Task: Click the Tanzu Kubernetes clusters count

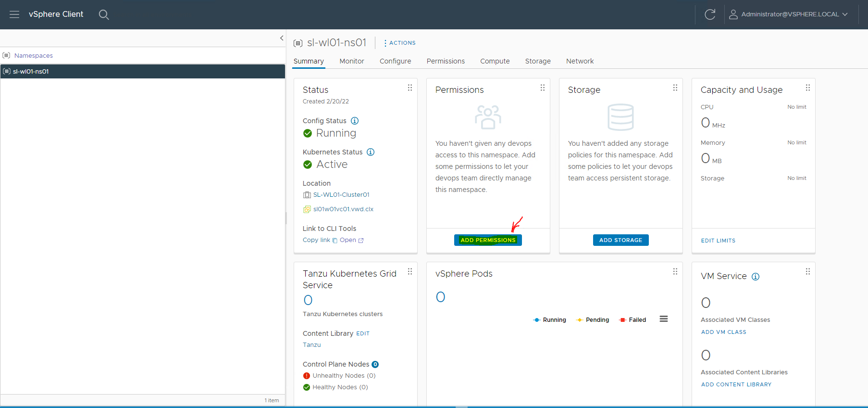Action: 308,300
